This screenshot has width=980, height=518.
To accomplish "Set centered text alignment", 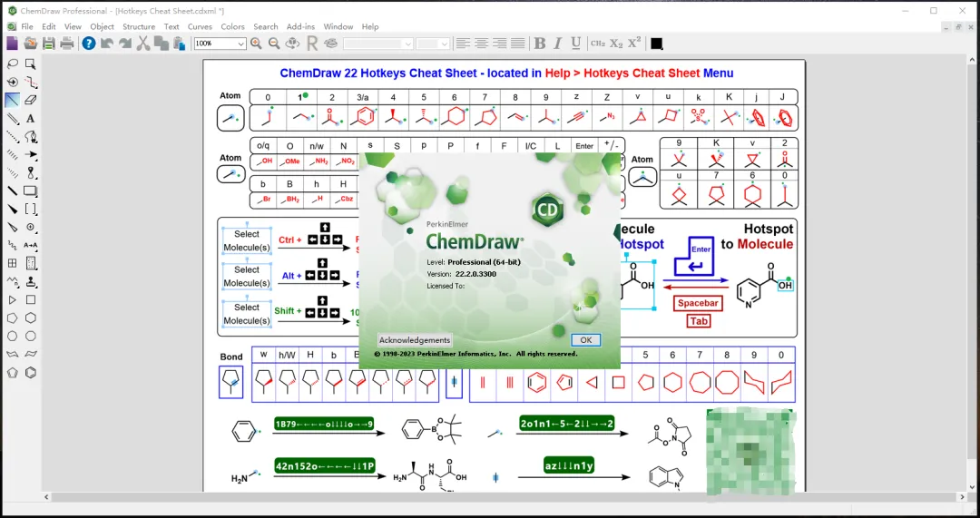I will tap(481, 44).
